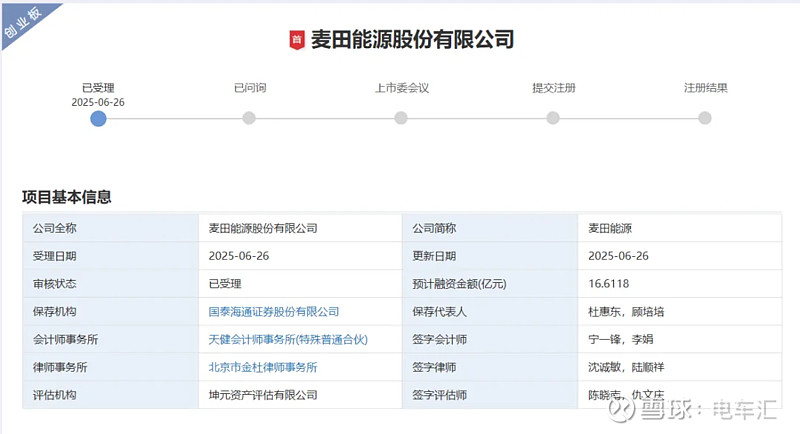Select the 已问询 progress step marker
The width and height of the screenshot is (800, 434).
pyautogui.click(x=249, y=118)
